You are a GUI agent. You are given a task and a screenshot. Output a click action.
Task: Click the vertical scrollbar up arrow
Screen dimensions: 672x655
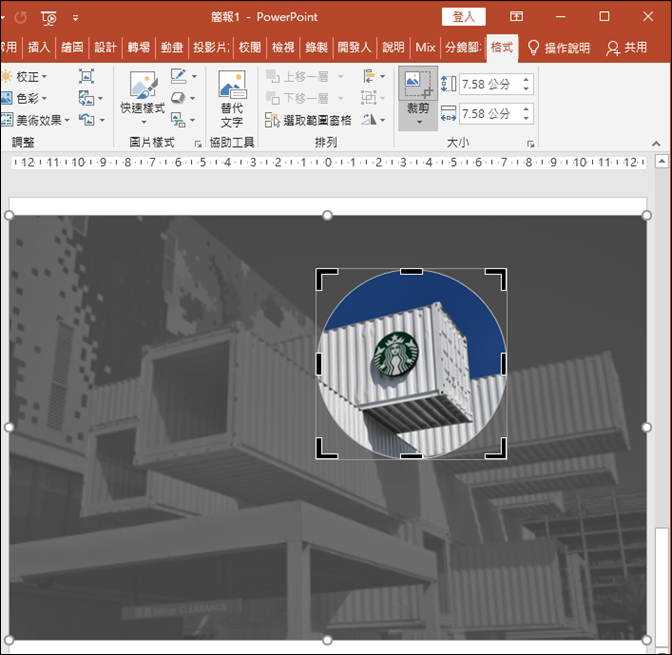pos(662,162)
